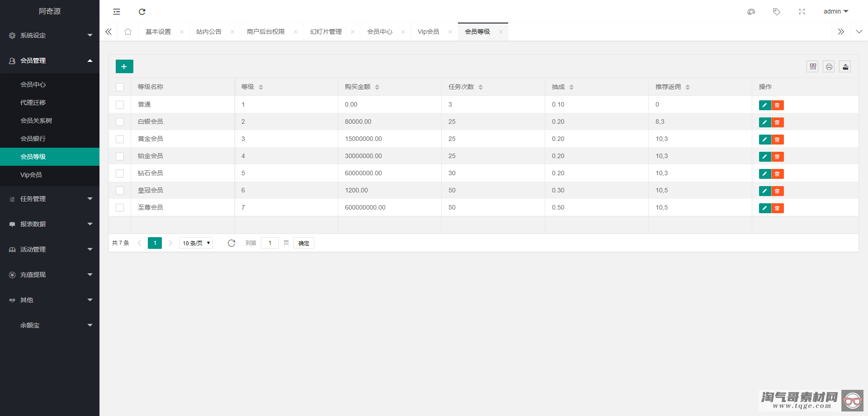Open the admin user dropdown
The width and height of the screenshot is (868, 416).
click(835, 12)
